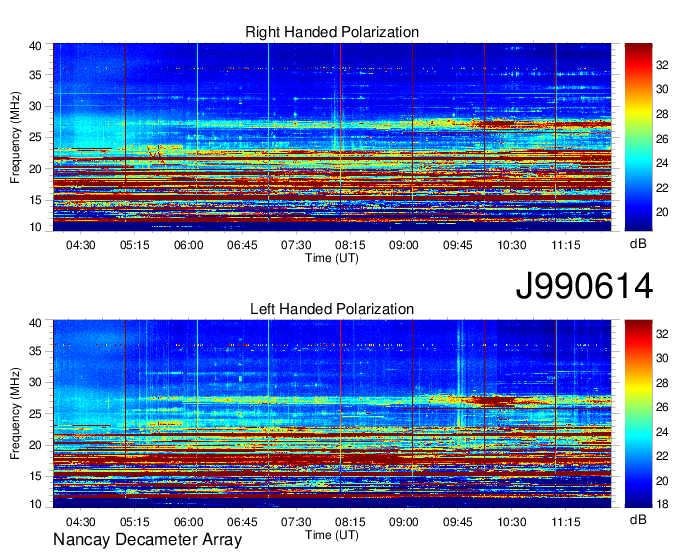
Task: Click 08:15 tick on right-handed plot
Action: tap(350, 245)
